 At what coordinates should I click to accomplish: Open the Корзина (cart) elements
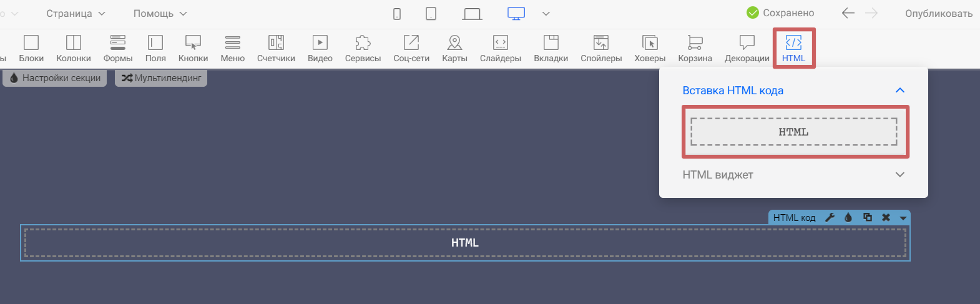click(695, 48)
